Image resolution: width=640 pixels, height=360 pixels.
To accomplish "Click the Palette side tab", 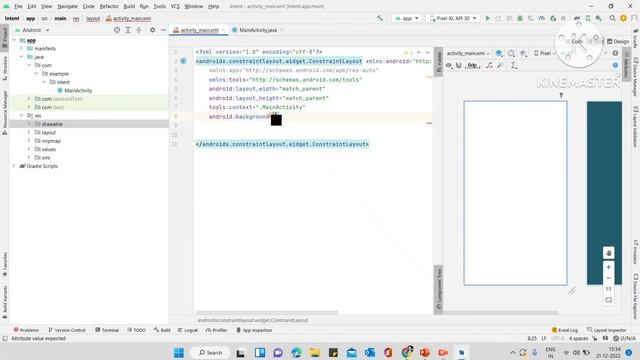I will point(439,62).
